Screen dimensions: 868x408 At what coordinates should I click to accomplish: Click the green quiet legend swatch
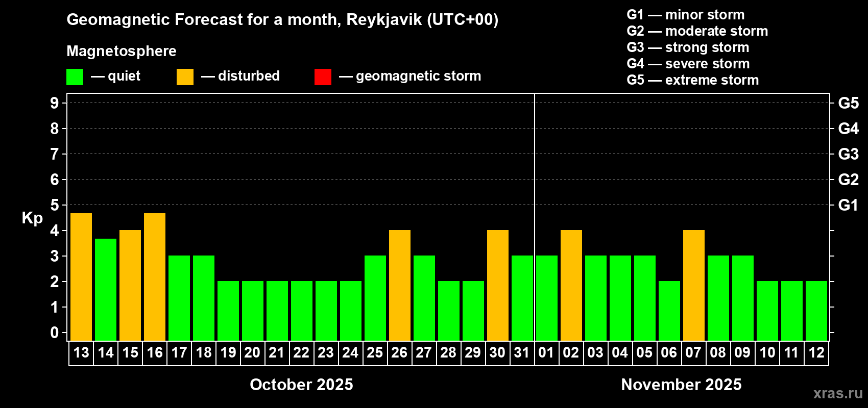click(x=75, y=77)
